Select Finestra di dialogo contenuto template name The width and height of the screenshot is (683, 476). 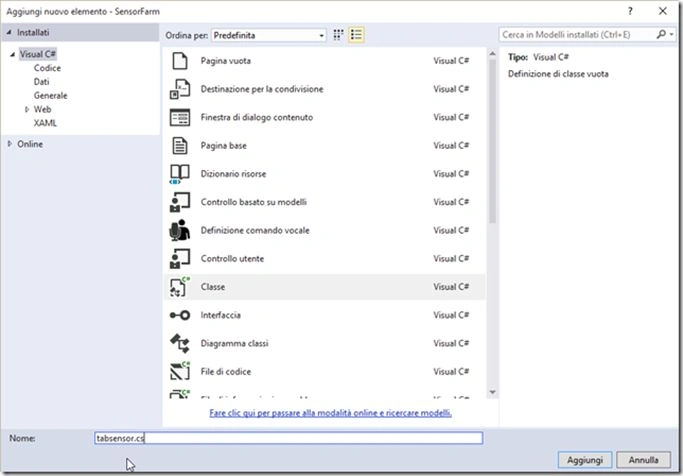(257, 118)
